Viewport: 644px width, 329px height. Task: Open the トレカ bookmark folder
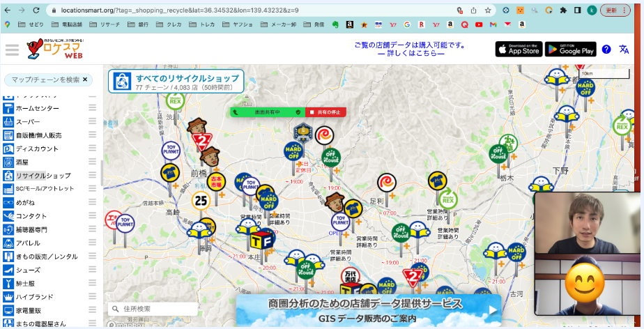(202, 24)
